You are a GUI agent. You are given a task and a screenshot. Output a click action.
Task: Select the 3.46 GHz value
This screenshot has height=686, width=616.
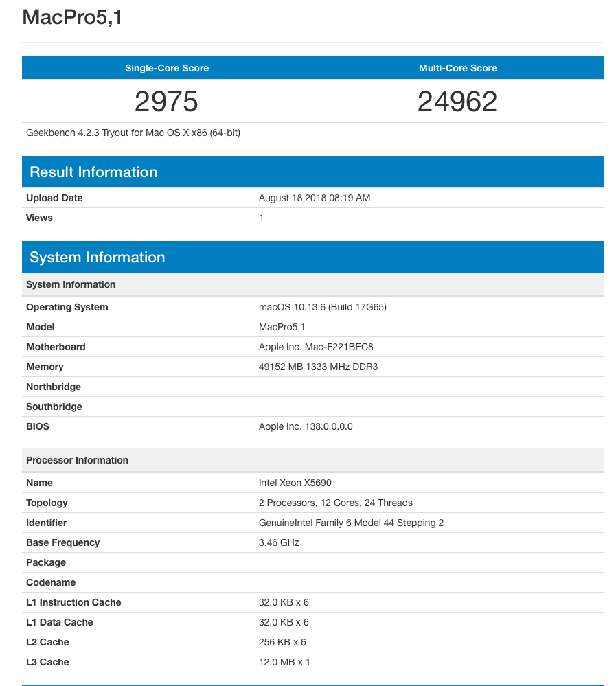click(x=279, y=542)
